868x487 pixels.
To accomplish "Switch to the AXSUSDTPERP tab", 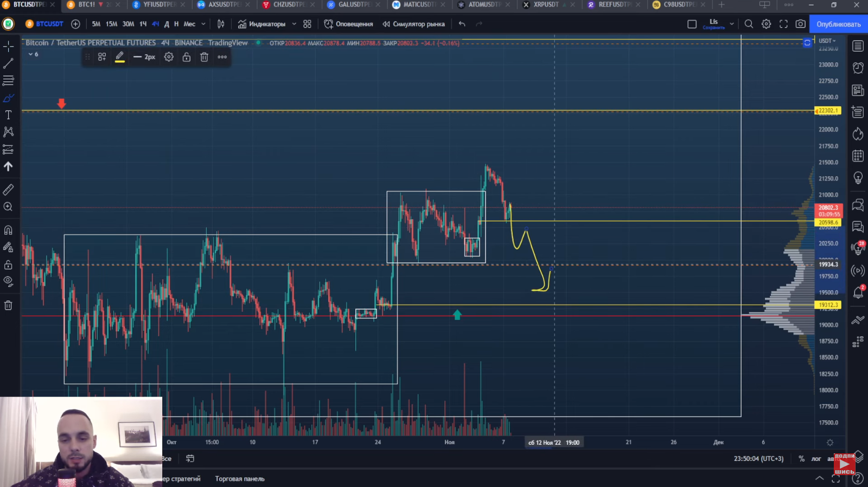I will click(x=225, y=4).
